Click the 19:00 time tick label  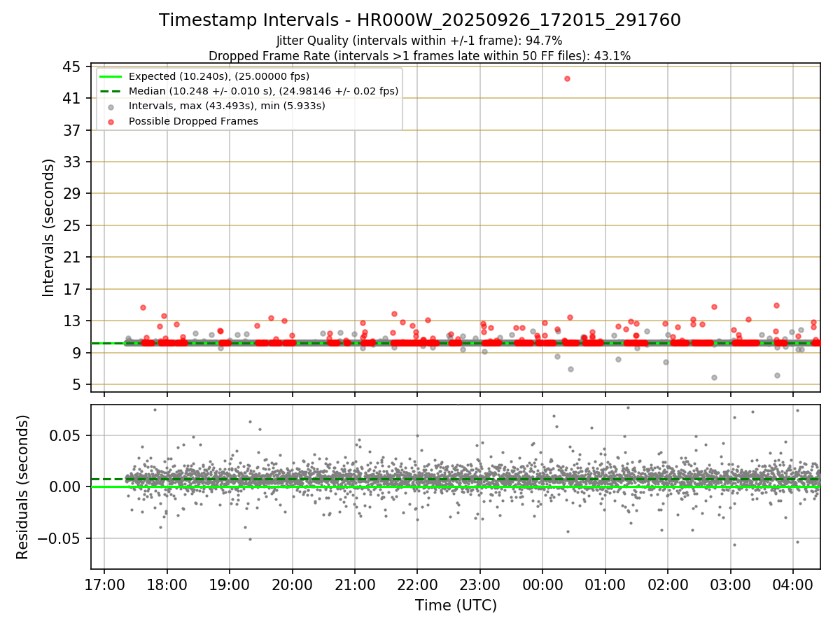click(x=230, y=584)
